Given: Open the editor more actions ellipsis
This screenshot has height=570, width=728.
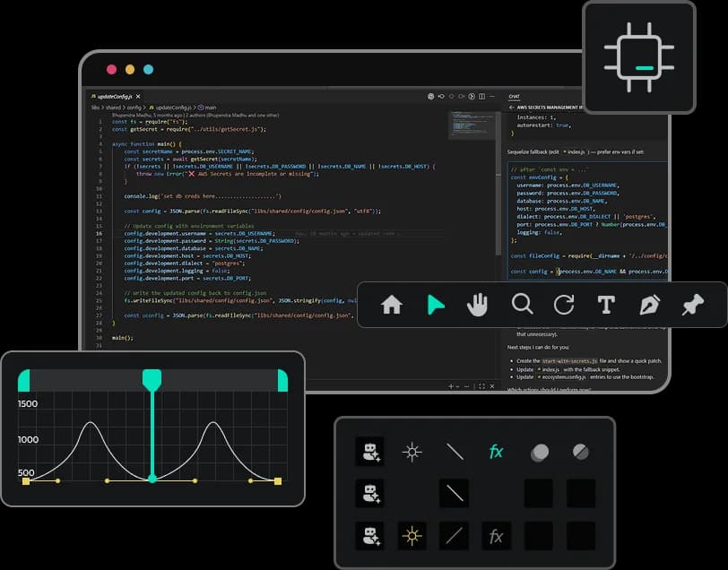Looking at the screenshot, I should (x=492, y=97).
